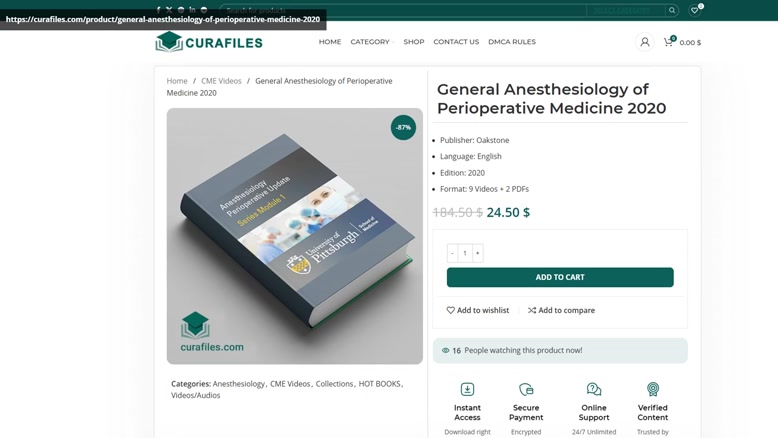778x438 pixels.
Task: Open the LinkedIn social icon
Action: pyautogui.click(x=192, y=10)
